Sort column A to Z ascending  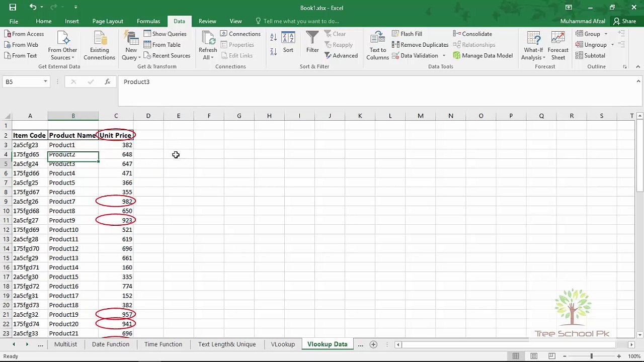click(273, 37)
